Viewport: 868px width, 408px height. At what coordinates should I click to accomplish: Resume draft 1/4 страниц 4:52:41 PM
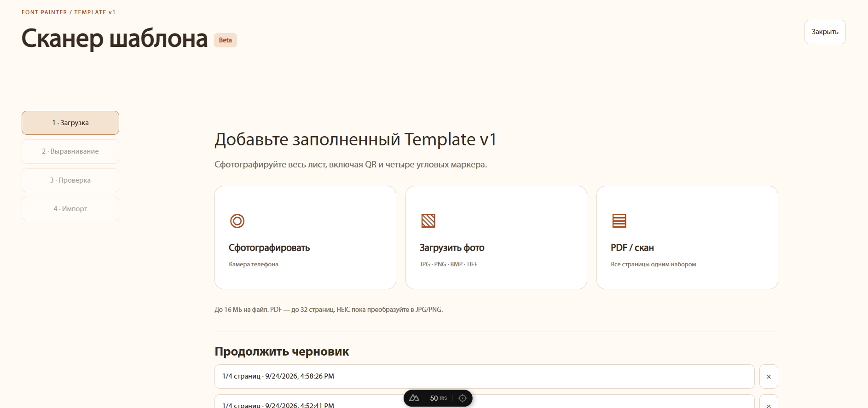coord(484,402)
